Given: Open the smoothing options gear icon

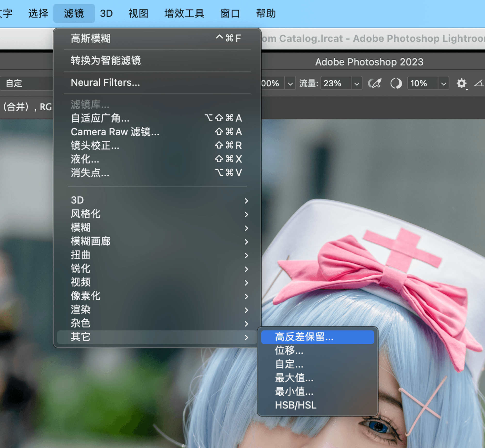Looking at the screenshot, I should tap(461, 83).
